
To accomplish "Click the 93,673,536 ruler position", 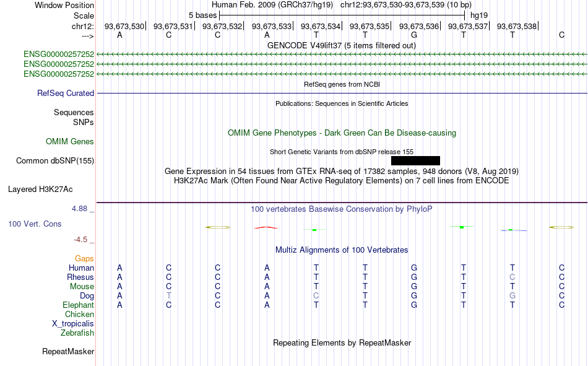I will coord(419,26).
